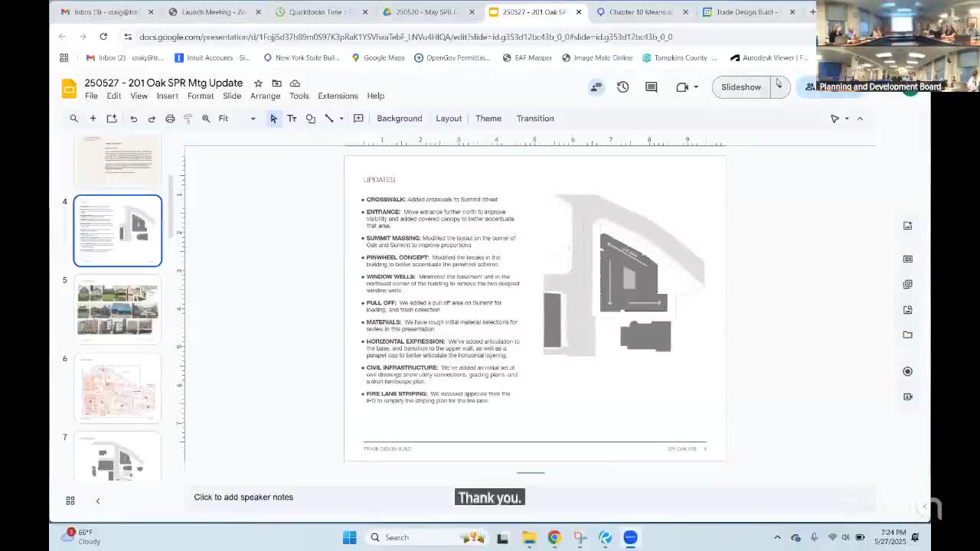Open the Help menu
Viewport: 980px width, 551px height.
[x=375, y=96]
